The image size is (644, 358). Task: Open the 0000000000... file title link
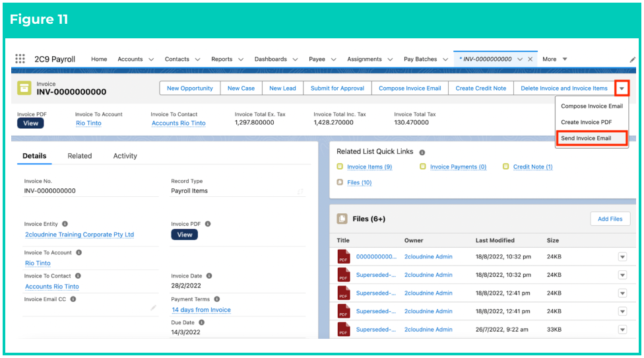(376, 256)
